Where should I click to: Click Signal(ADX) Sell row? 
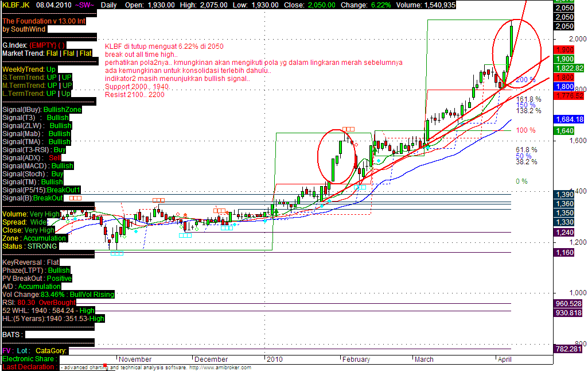coord(32,158)
